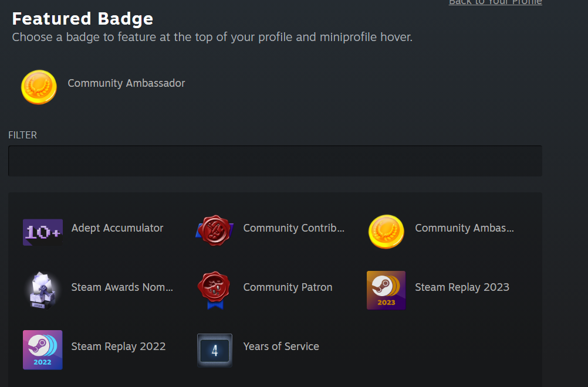Click the 'Steam Awards Nom...' badge label
The height and width of the screenshot is (387, 588).
coord(122,287)
